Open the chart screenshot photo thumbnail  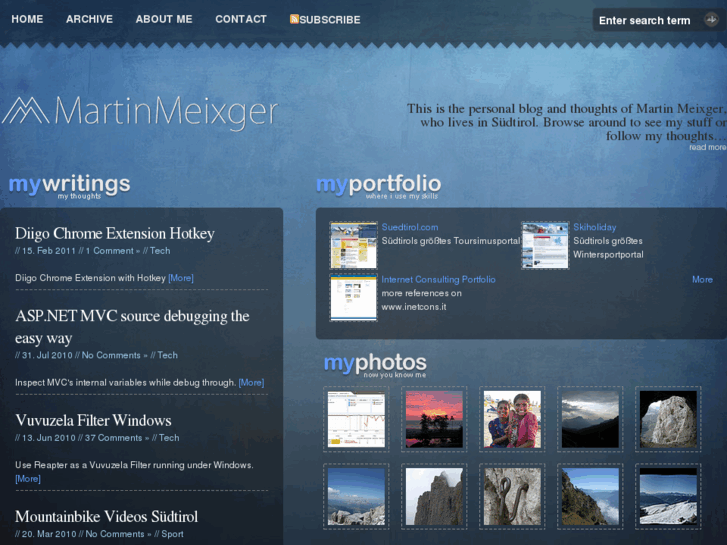[356, 419]
